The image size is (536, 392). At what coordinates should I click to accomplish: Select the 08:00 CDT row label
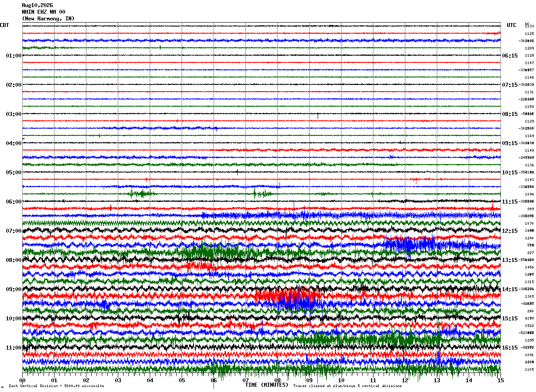14,260
